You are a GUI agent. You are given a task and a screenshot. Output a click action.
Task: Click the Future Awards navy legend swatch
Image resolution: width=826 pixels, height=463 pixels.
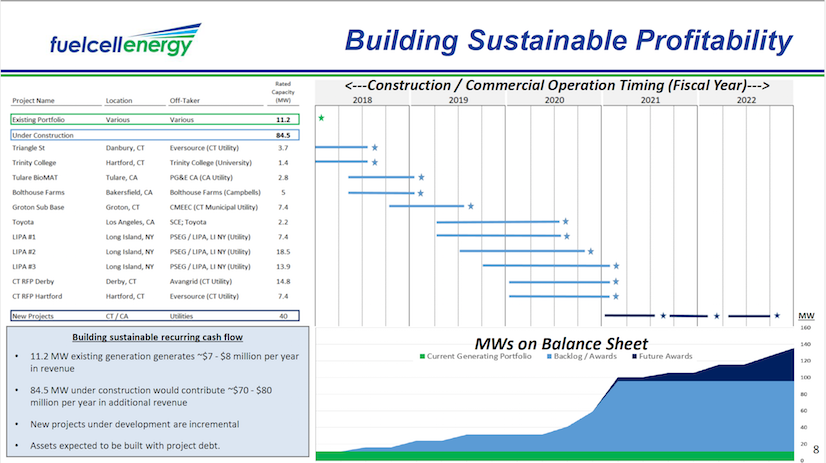634,357
